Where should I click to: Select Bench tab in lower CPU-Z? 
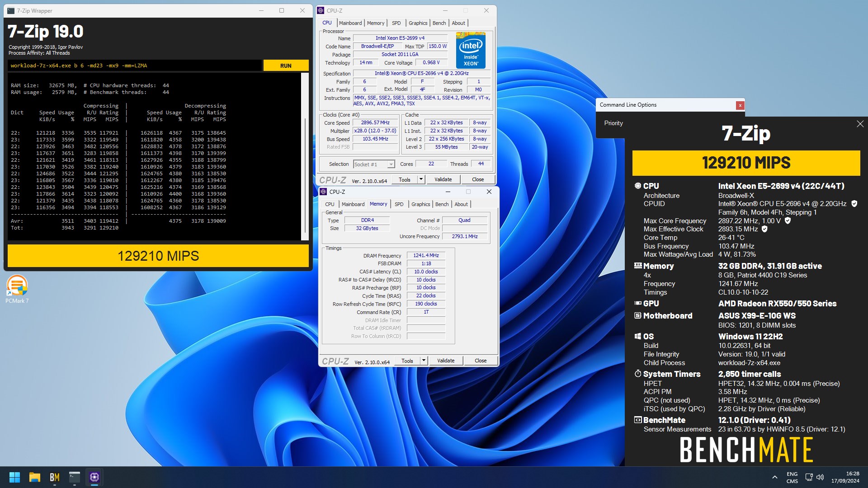click(x=442, y=204)
